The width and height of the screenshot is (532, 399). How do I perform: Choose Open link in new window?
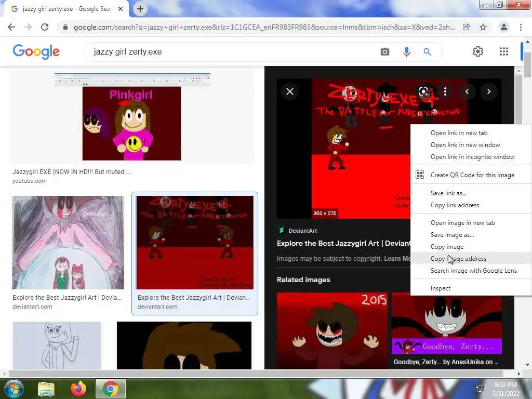471,145
